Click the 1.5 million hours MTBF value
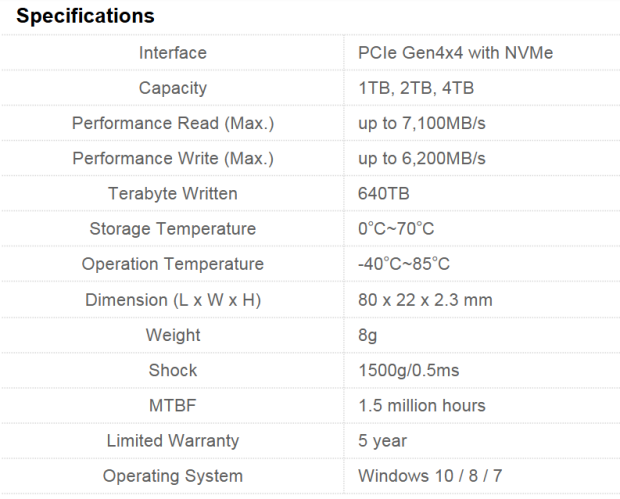This screenshot has height=499, width=620. [422, 405]
